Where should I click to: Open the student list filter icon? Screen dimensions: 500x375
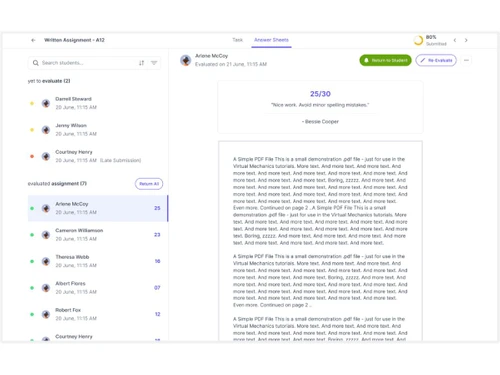154,63
